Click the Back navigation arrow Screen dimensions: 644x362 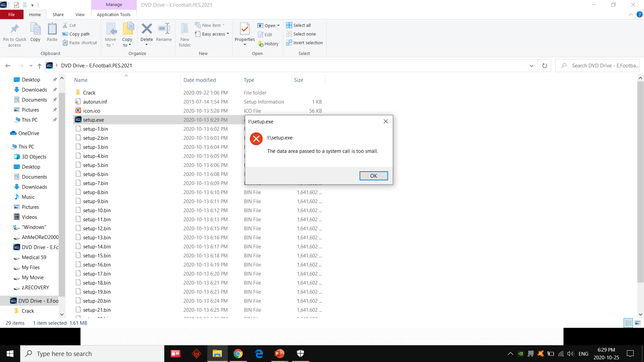[x=8, y=66]
